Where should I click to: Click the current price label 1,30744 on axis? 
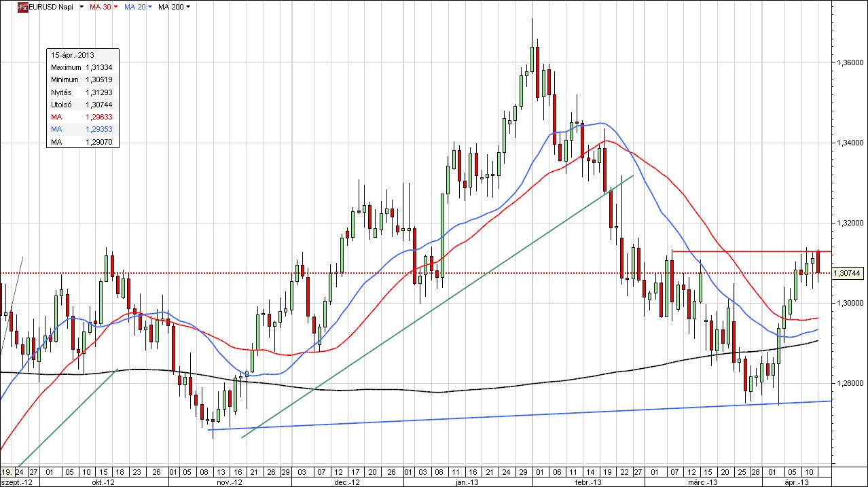849,273
